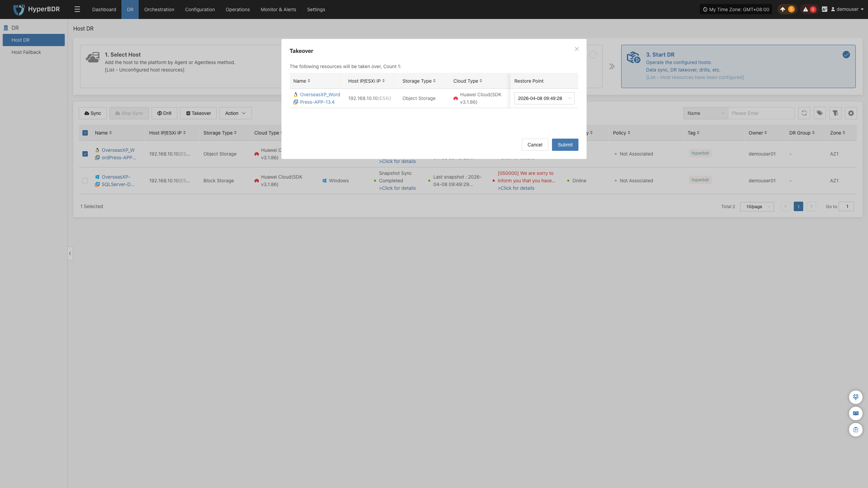Expand the 10/page pagination dropdown
The image size is (868, 488).
(757, 207)
